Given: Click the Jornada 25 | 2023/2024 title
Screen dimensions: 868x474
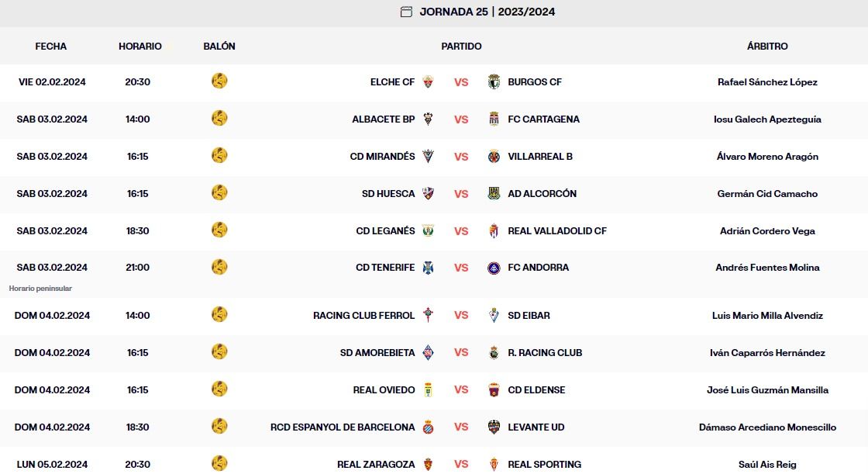Looking at the screenshot, I should click(487, 12).
